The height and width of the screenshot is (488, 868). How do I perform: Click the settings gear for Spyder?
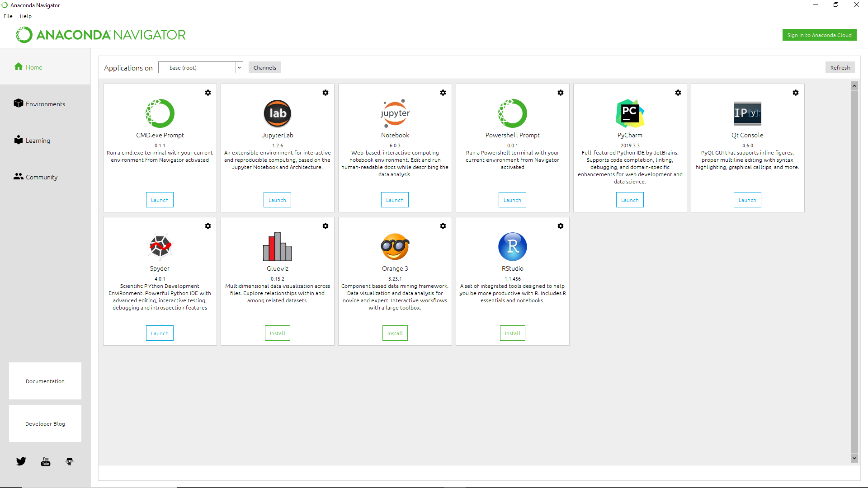(208, 226)
